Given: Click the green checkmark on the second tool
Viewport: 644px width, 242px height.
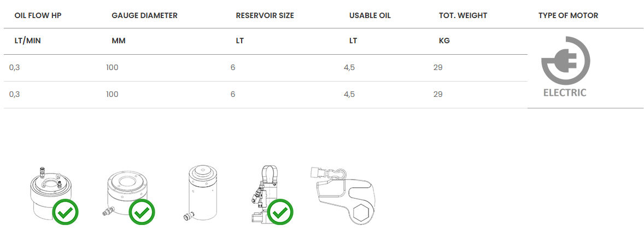Looking at the screenshot, I should pyautogui.click(x=142, y=212).
